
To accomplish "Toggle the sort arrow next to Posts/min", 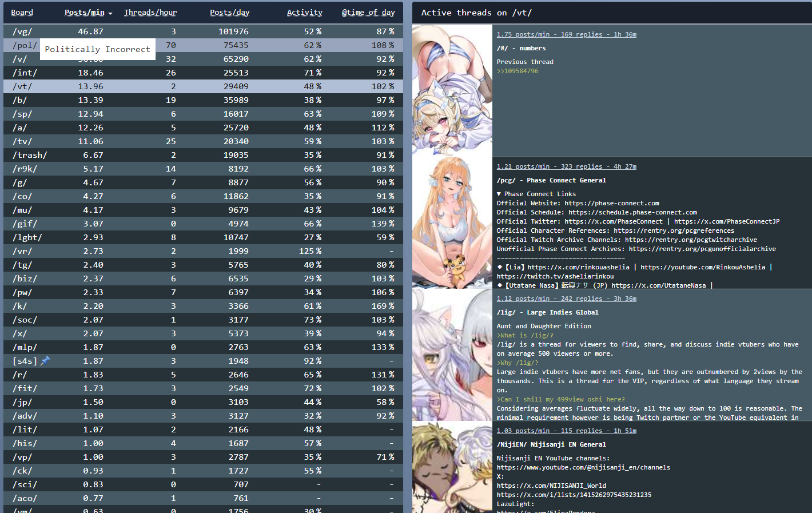I will pos(110,13).
